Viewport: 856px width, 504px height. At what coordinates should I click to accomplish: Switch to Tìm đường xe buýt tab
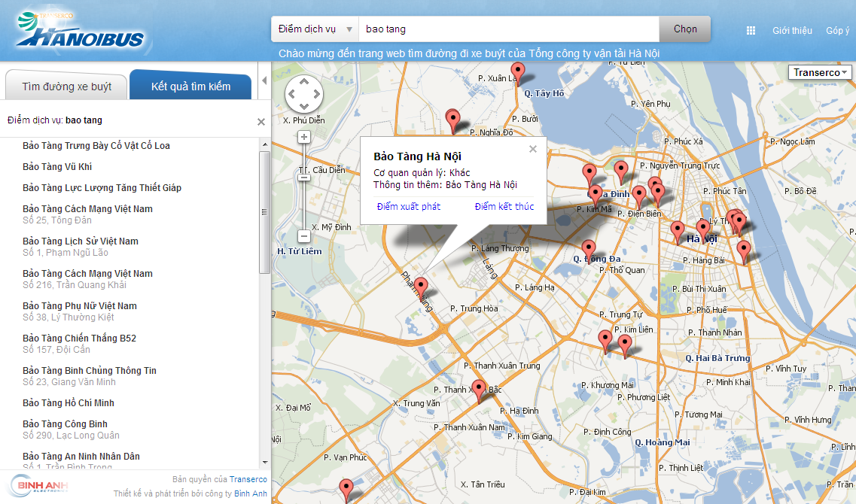(66, 87)
